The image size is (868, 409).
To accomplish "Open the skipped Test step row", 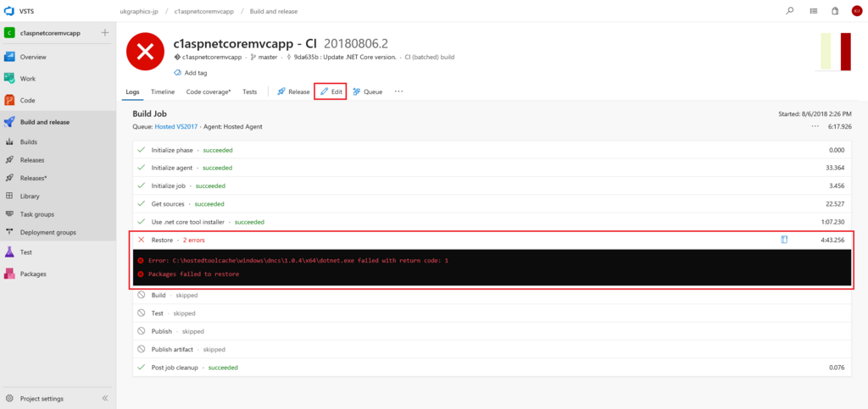I will [492, 313].
